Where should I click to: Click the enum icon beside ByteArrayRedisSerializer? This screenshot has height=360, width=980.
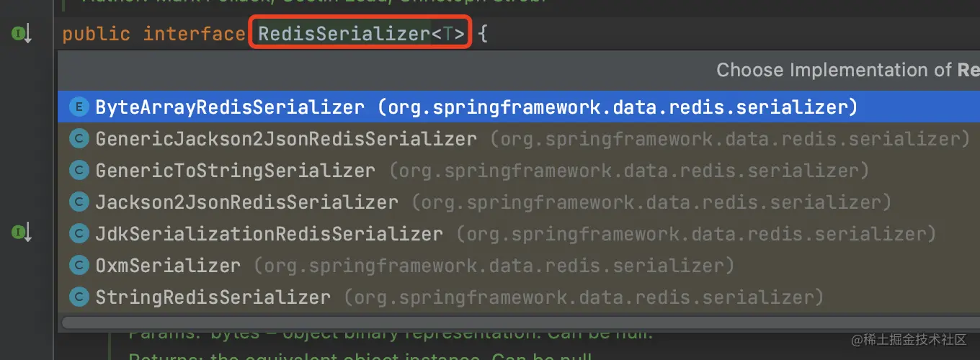coord(78,107)
